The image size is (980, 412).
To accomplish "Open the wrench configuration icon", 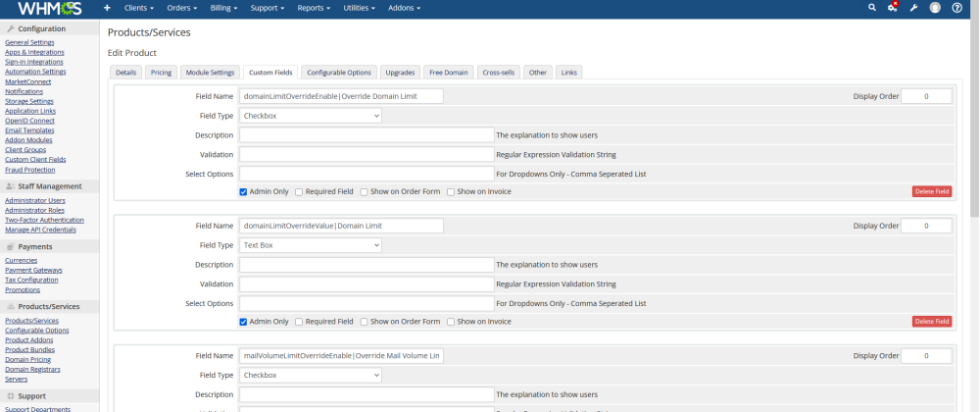I will [913, 8].
